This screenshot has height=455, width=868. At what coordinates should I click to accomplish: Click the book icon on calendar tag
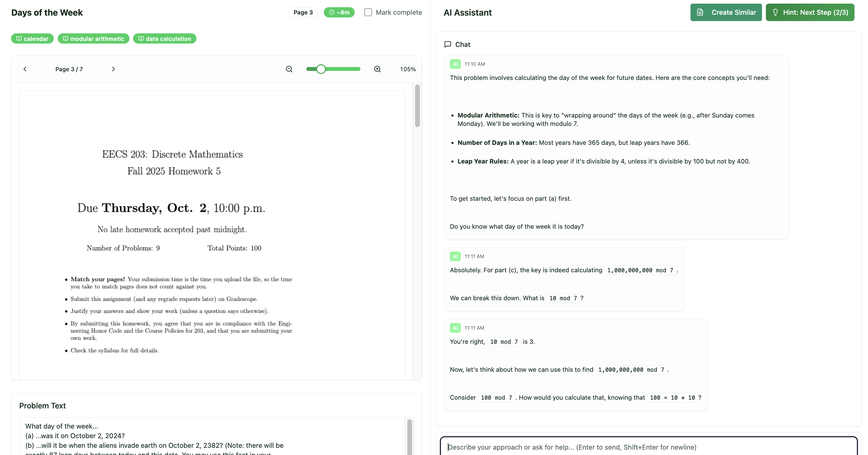19,39
